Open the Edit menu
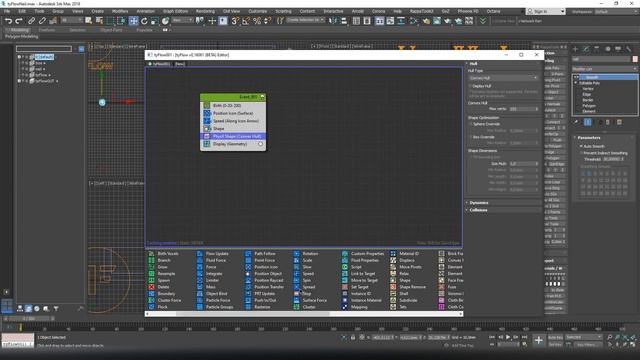Viewport: 640px width, 360px height. click(22, 11)
